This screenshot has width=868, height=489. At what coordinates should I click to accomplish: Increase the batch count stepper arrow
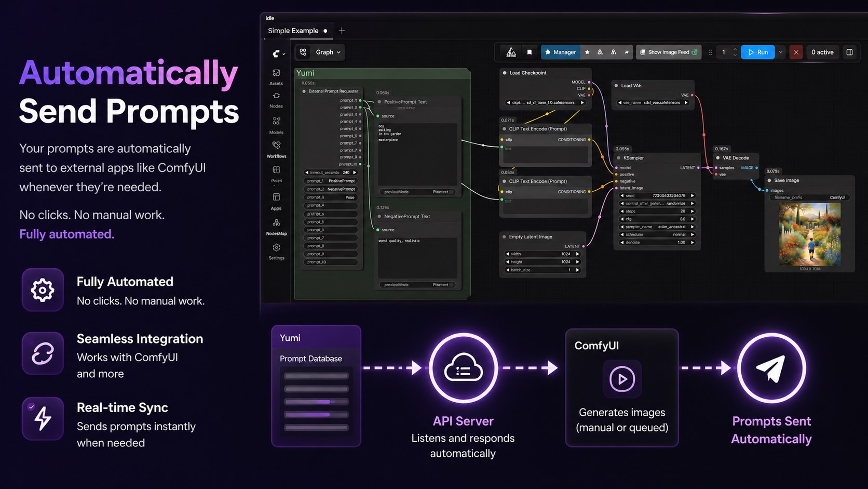pyautogui.click(x=735, y=49)
